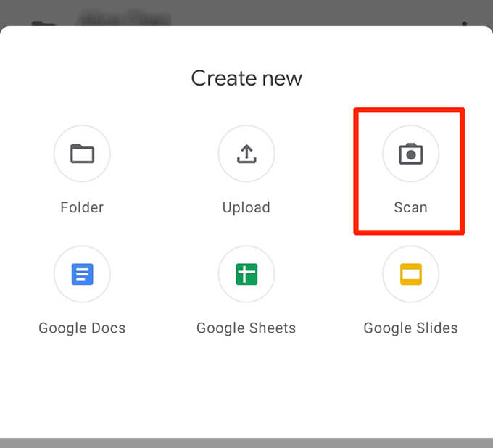Dismiss the sheet via the dimmed top area
Image resolution: width=493 pixels, height=448 pixels.
point(246,12)
